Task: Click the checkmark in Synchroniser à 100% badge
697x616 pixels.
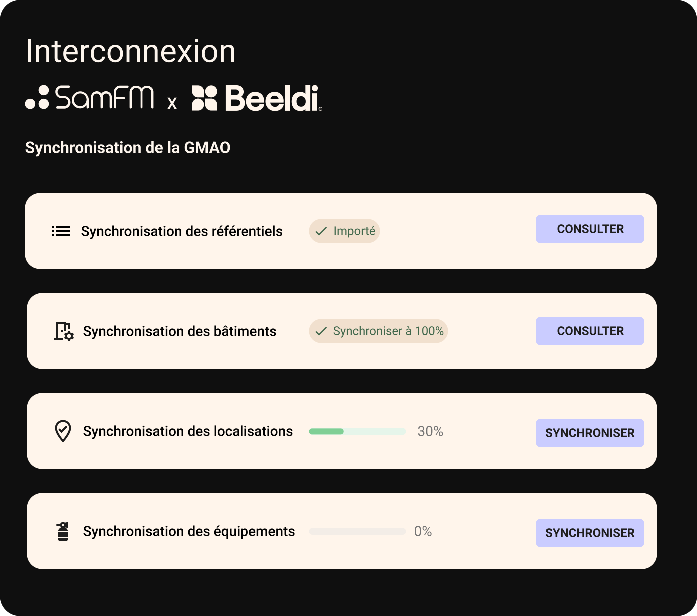Action: pyautogui.click(x=321, y=331)
